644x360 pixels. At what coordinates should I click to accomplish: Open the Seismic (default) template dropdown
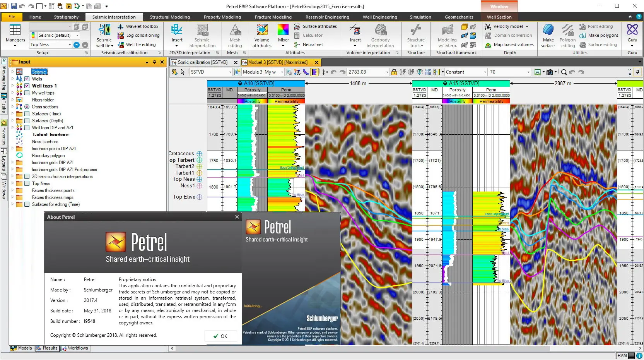[77, 35]
